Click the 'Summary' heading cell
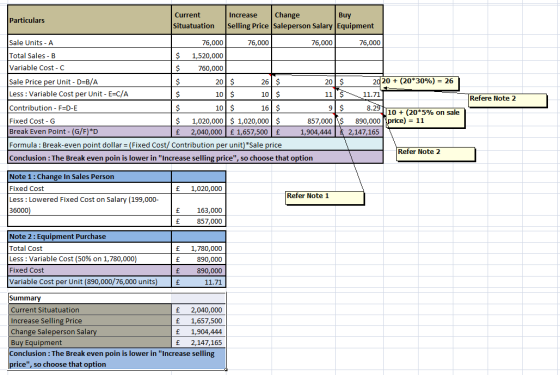This screenshot has height=375, width=560. click(x=89, y=298)
